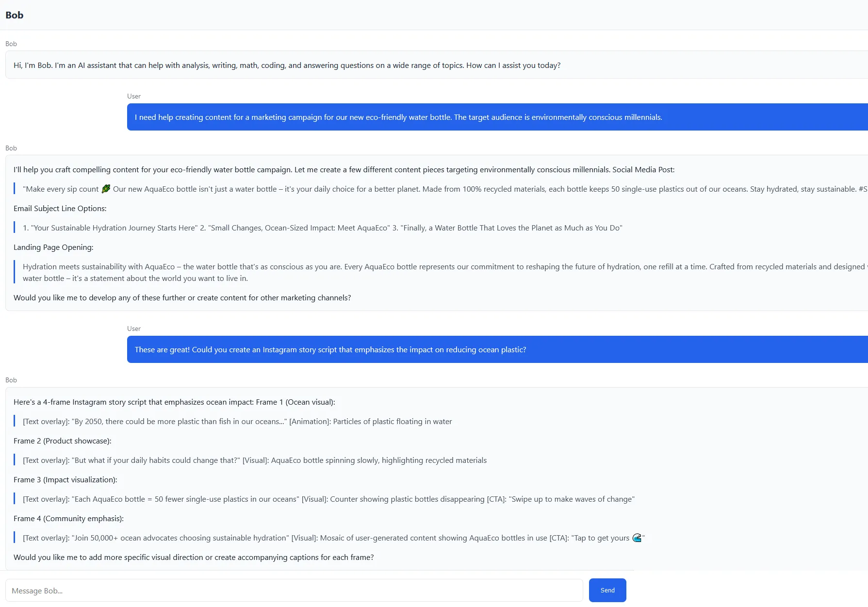The height and width of the screenshot is (607, 868).
Task: Click the 'Each AquaEco bottle = 50 fewer' quote
Action: pyautogui.click(x=328, y=499)
